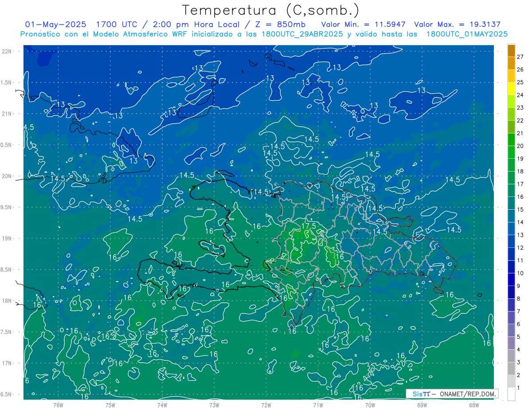The width and height of the screenshot is (532, 411).
Task: Click the "18N" latitude label
Action: coord(7,301)
